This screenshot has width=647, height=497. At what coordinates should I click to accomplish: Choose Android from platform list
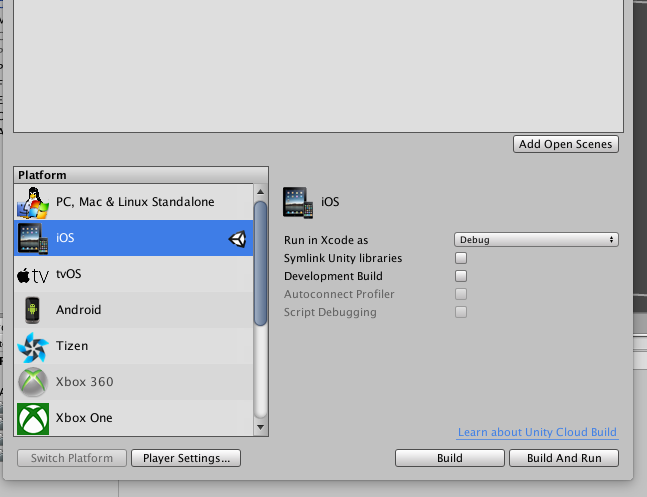pos(134,310)
